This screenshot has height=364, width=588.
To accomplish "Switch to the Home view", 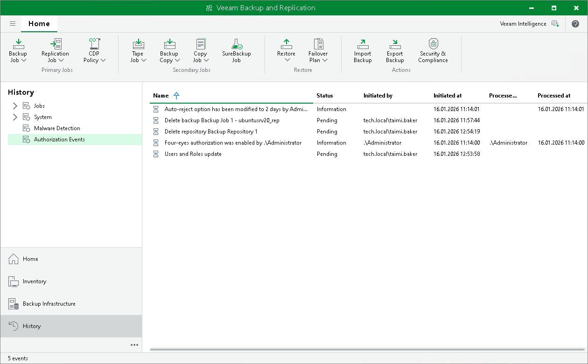I will coord(71,259).
